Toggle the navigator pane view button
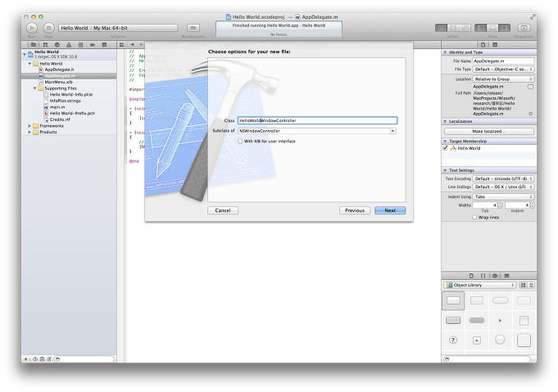 [480, 28]
